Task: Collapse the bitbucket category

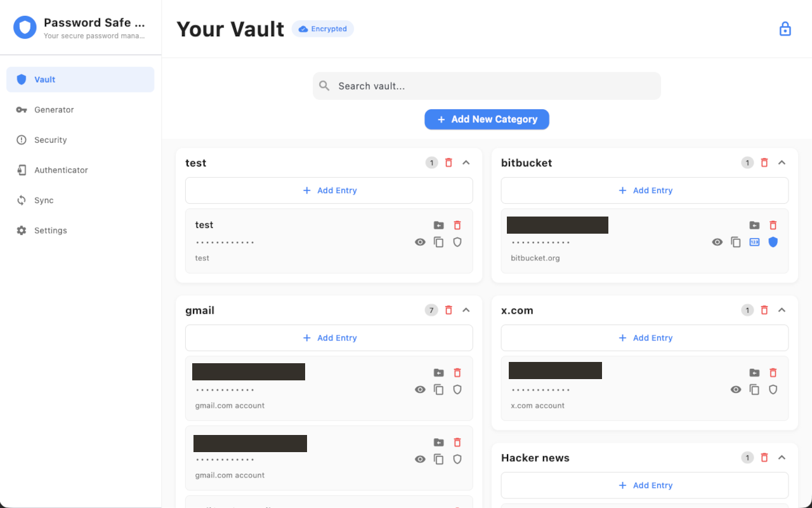Action: tap(782, 163)
